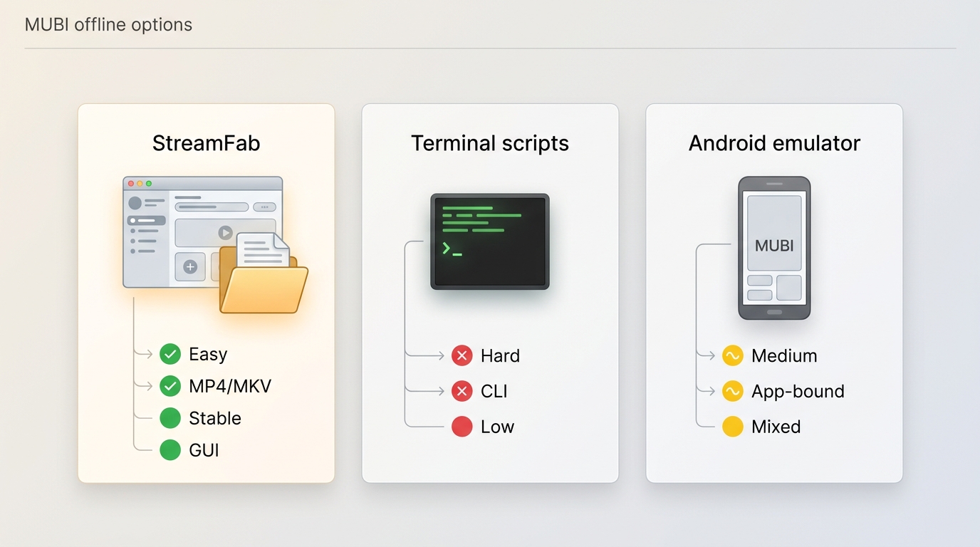The height and width of the screenshot is (547, 980).
Task: Click the yellow tilde icon beside Medium
Action: (x=733, y=355)
